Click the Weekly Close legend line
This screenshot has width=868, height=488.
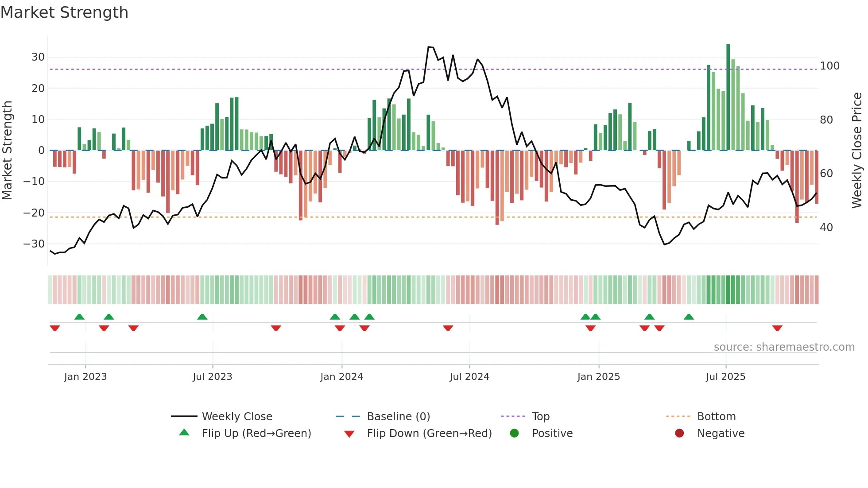184,416
